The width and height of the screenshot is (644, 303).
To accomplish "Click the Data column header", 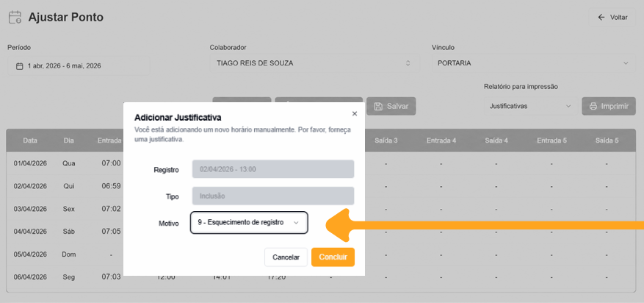I will coord(30,140).
